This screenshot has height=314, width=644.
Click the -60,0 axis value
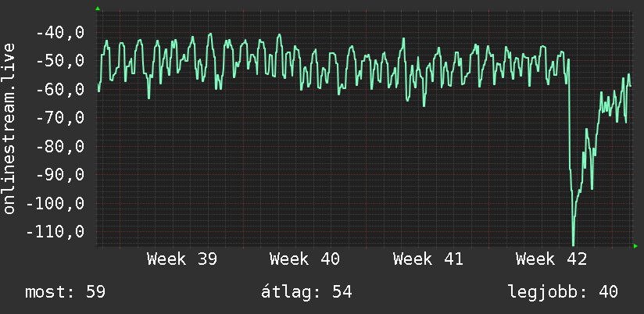point(60,89)
